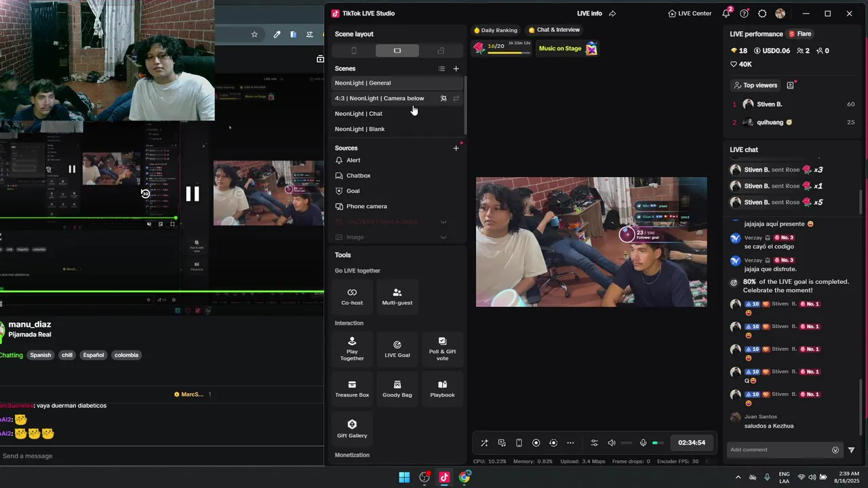Click dashed-circle capture icon in bottom toolbar
This screenshot has height=488, width=868.
[553, 443]
